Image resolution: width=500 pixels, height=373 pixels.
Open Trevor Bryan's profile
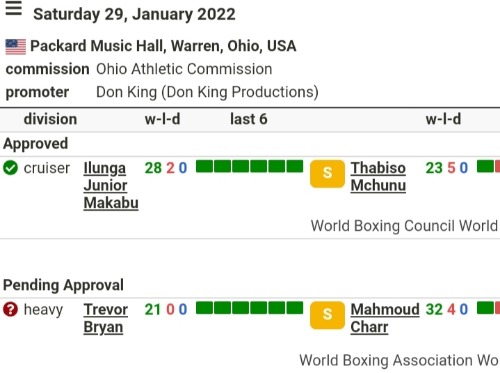tap(106, 318)
